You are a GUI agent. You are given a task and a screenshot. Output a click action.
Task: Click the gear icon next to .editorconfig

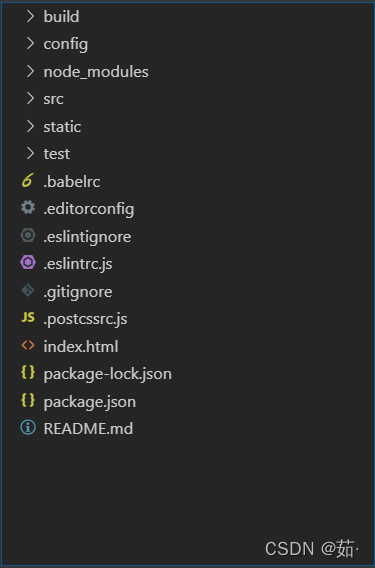tap(28, 208)
